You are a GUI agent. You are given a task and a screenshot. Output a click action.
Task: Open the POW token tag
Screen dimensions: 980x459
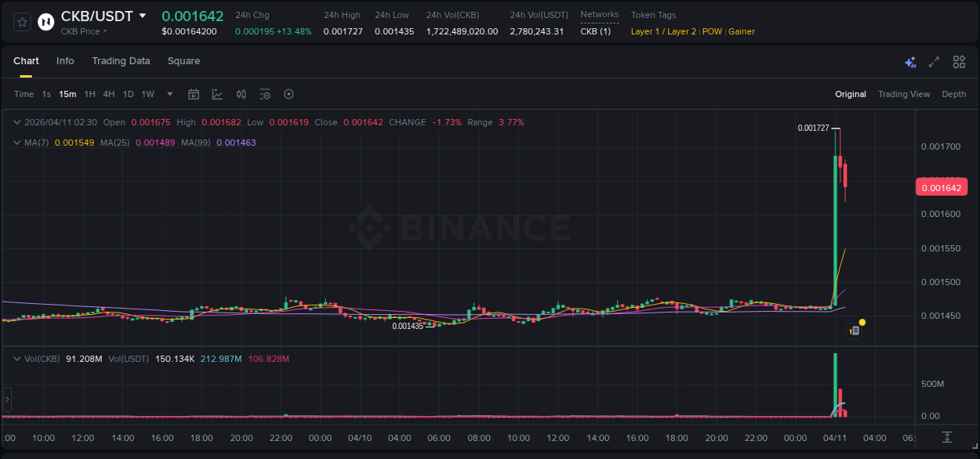[712, 31]
